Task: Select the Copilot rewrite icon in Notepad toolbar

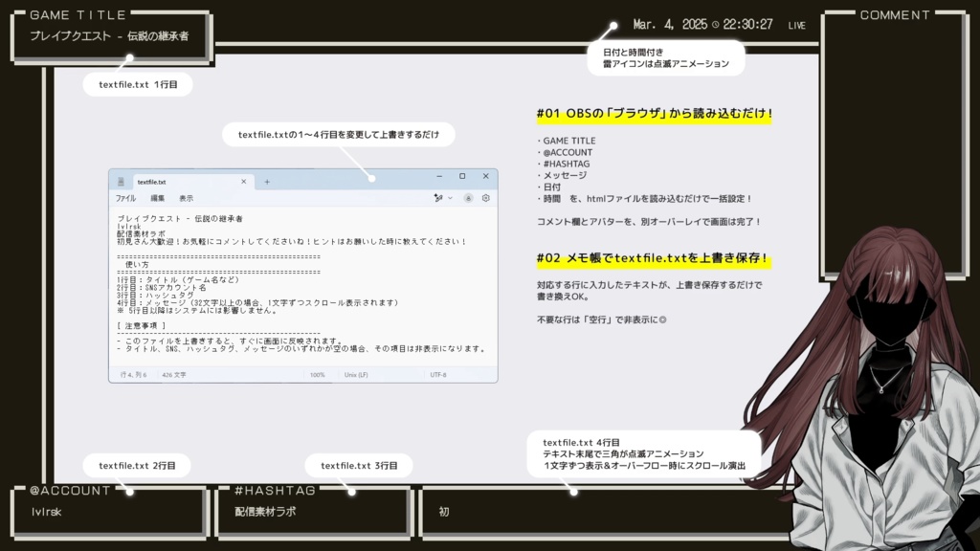Action: coord(437,196)
